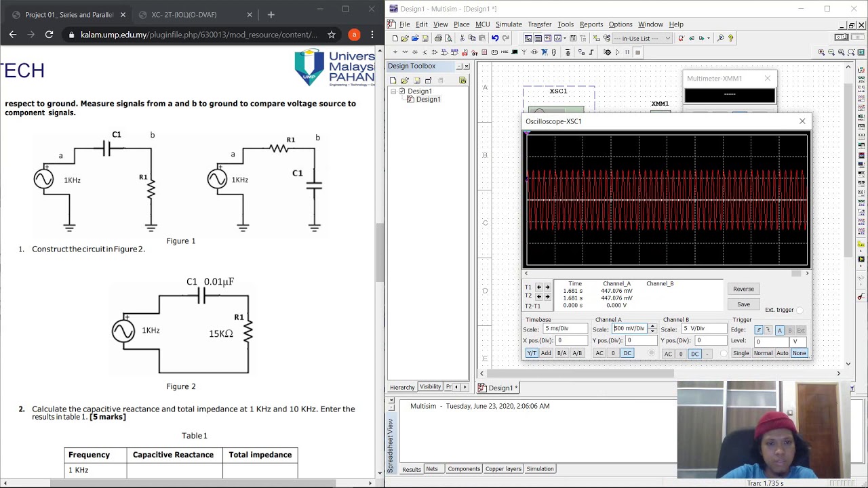Click the Chrome reload icon
The width and height of the screenshot is (868, 488).
point(49,35)
